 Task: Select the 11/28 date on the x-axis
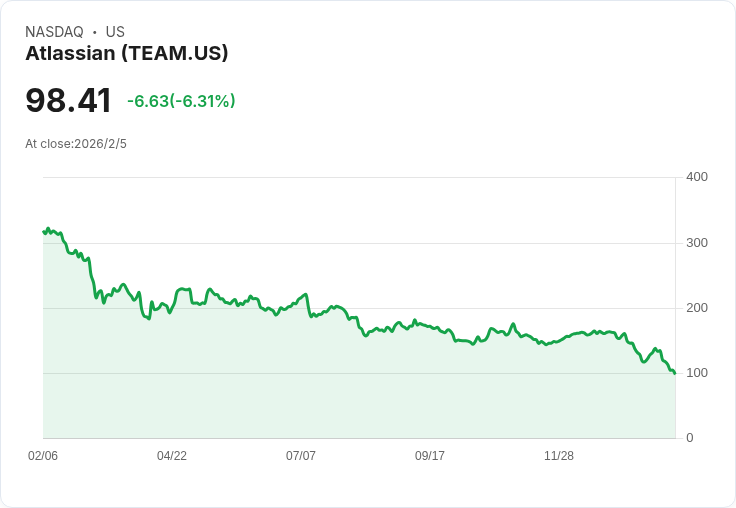pos(559,455)
